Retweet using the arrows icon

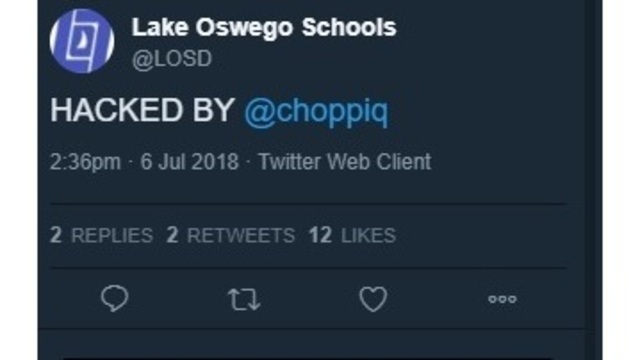coord(244,300)
